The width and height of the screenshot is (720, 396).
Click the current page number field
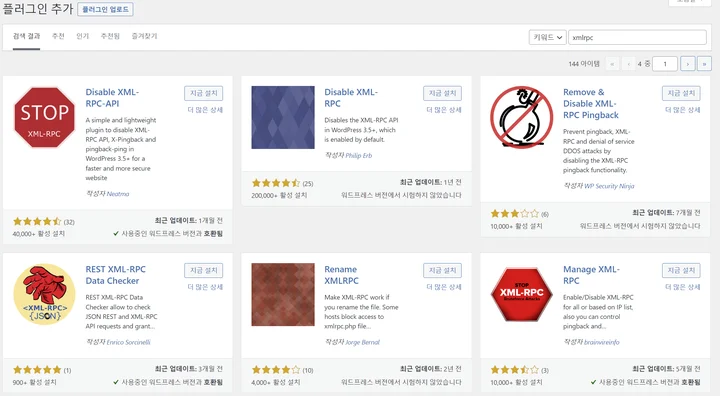tap(664, 64)
